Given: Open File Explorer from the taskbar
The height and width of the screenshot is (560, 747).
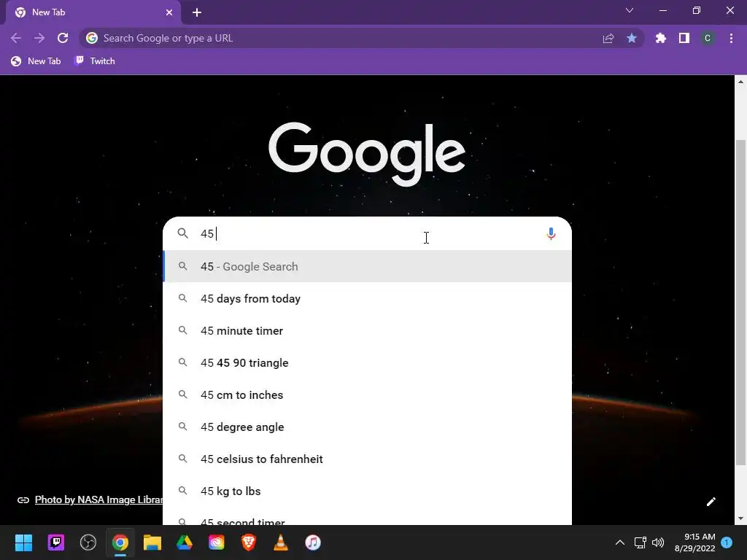Looking at the screenshot, I should point(152,542).
